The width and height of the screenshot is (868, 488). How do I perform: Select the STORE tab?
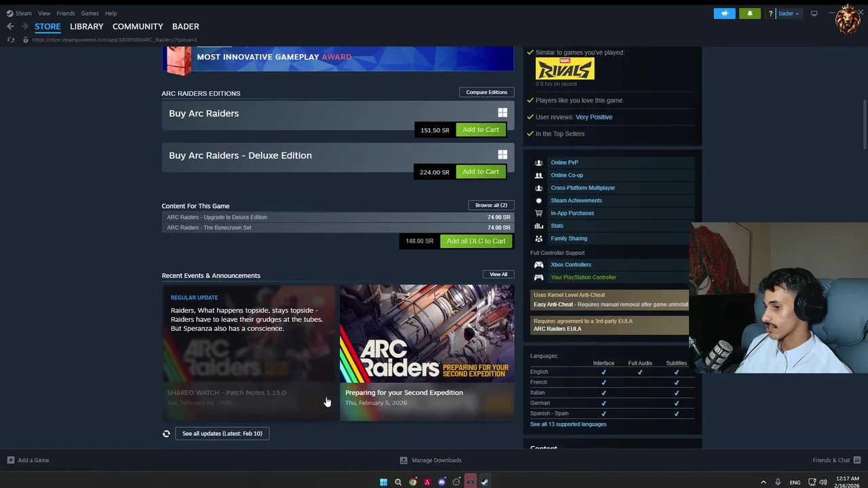tap(47, 26)
